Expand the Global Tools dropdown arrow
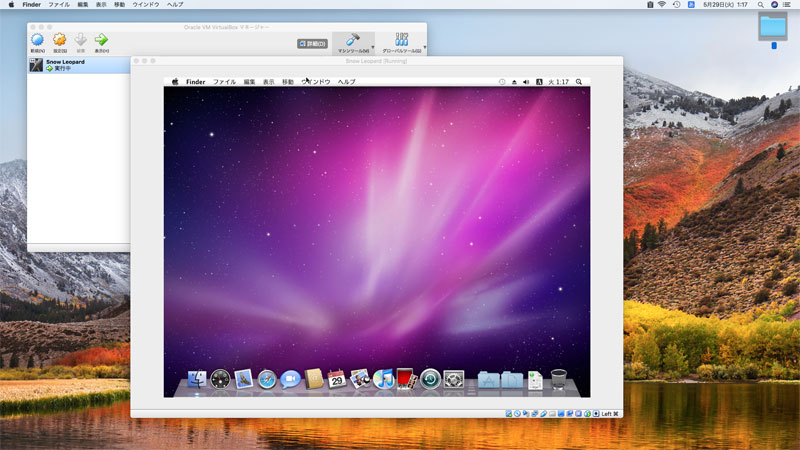 425,46
